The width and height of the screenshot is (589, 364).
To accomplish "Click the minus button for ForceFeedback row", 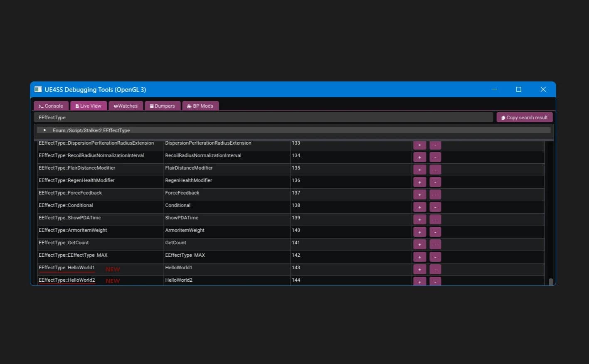I will click(x=435, y=194).
